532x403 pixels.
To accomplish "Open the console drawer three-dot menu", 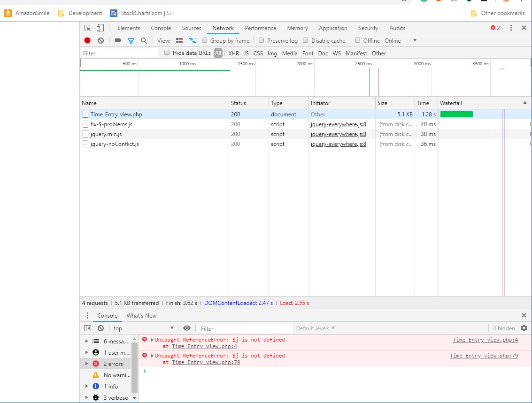I will 87,316.
